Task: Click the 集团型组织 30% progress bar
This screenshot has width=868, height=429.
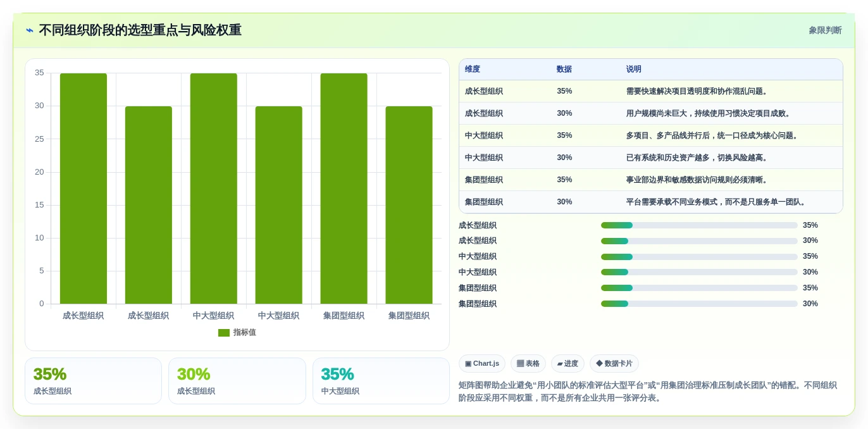Action: (699, 304)
